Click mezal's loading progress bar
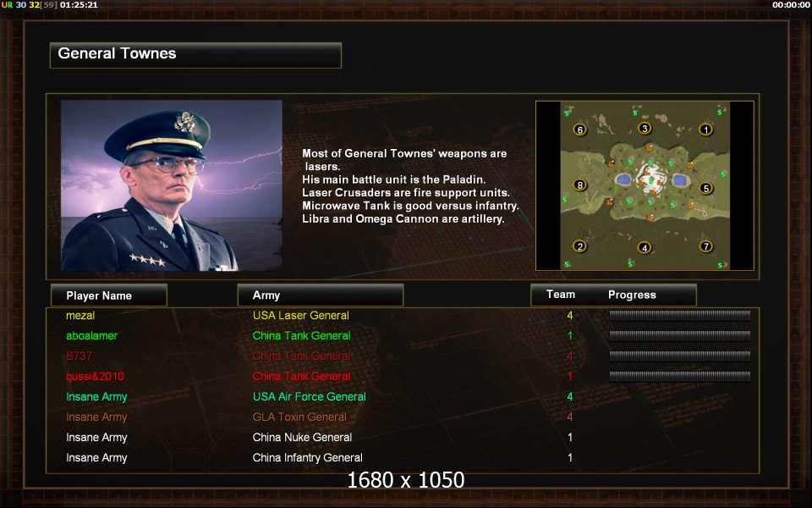 point(680,315)
